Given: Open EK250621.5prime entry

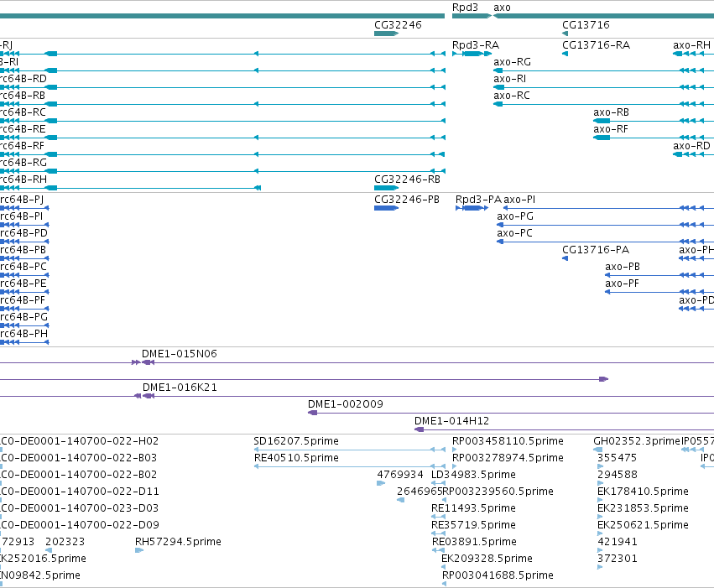Looking at the screenshot, I should [x=643, y=525].
